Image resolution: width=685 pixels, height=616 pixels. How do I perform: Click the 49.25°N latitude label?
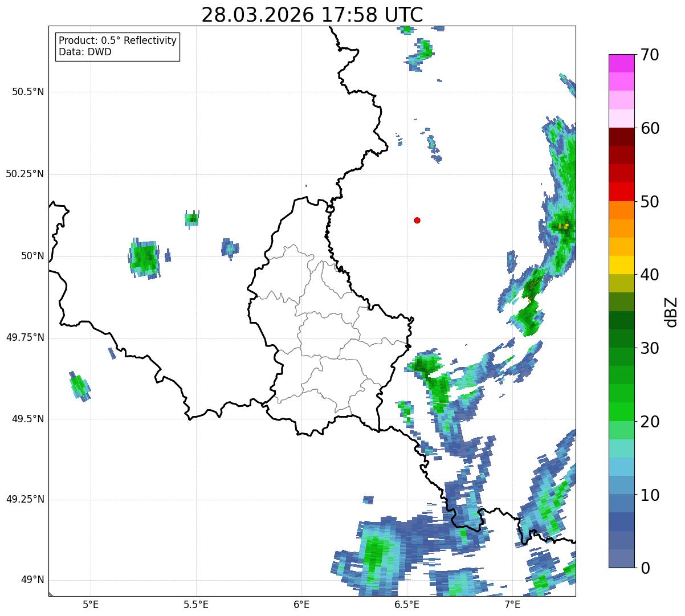(25, 499)
